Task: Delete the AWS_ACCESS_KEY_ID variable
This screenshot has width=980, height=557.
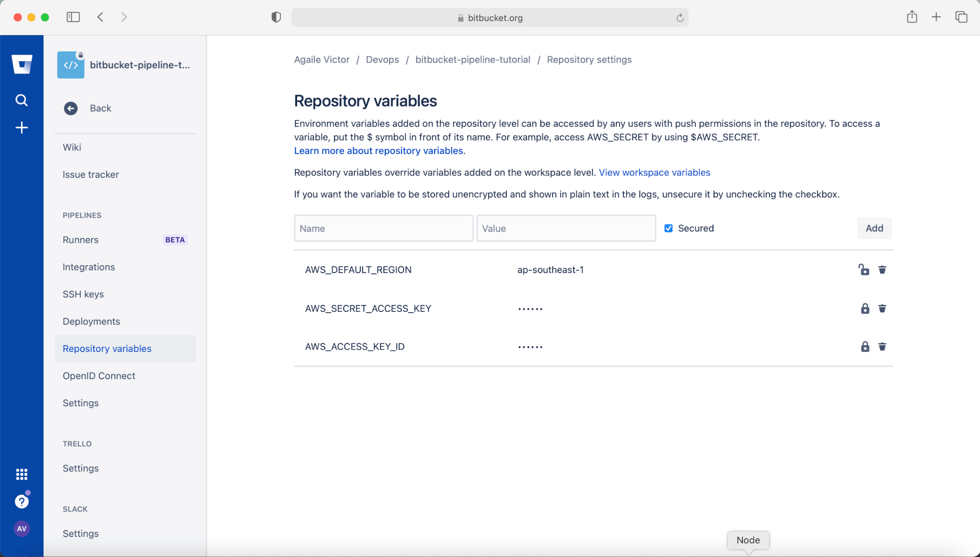Action: pos(882,347)
